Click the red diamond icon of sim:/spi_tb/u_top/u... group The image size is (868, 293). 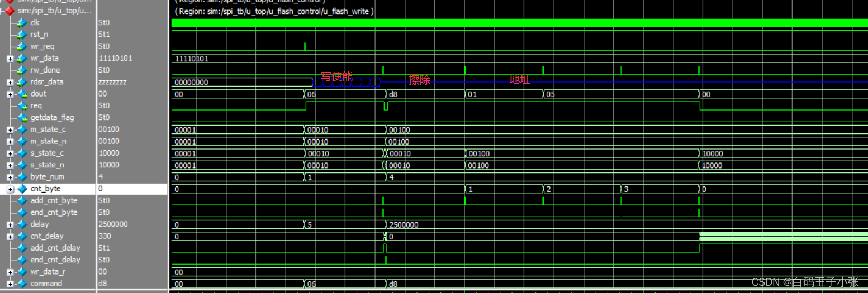[x=10, y=11]
